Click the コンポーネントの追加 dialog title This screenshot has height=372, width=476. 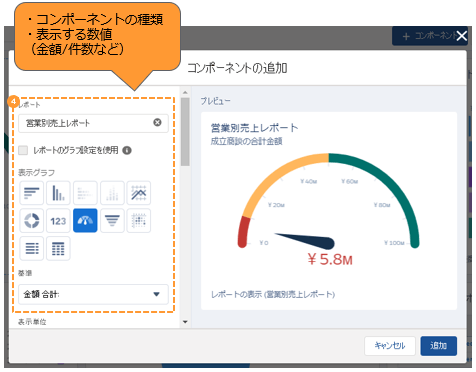coord(237,68)
